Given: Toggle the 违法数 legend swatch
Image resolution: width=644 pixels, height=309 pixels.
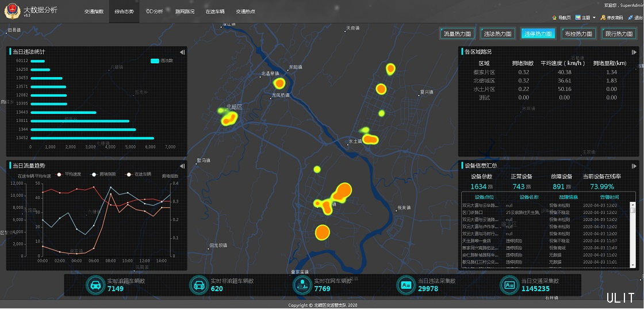Looking at the screenshot, I should point(155,60).
